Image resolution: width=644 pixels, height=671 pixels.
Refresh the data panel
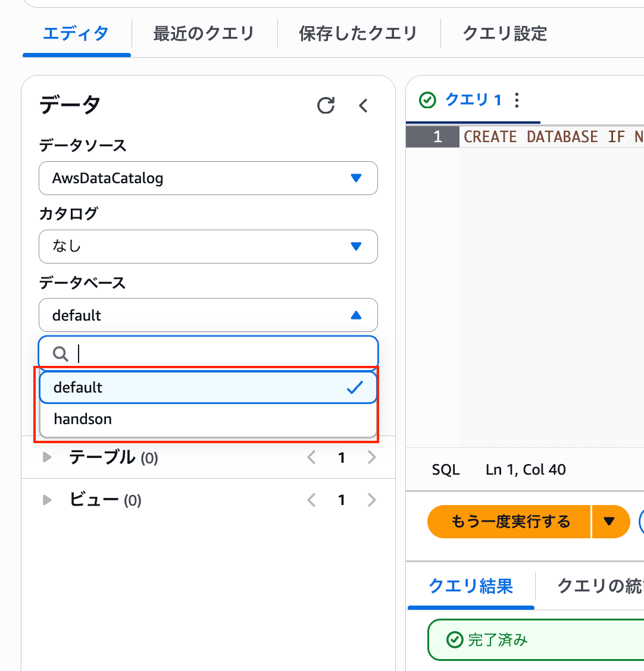[x=326, y=106]
